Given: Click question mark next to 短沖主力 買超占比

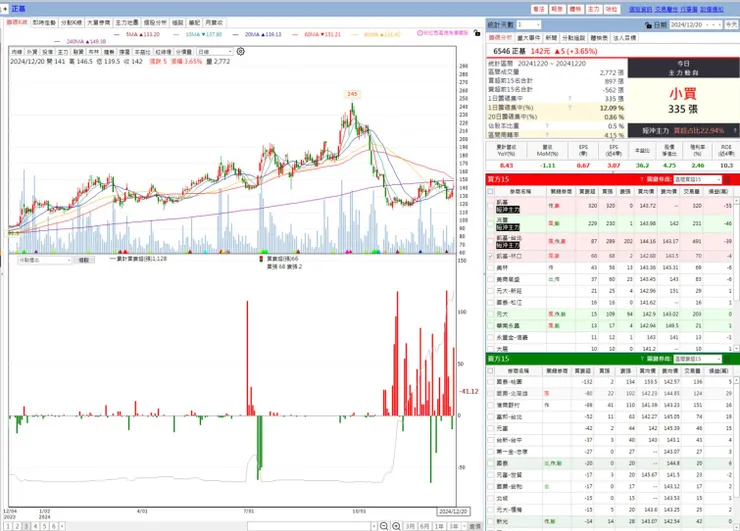Looking at the screenshot, I should pos(735,131).
